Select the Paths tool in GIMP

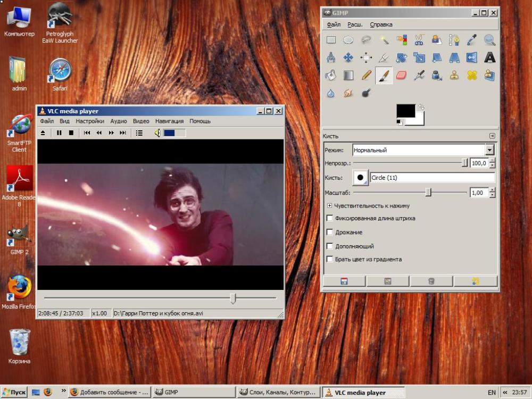point(454,40)
